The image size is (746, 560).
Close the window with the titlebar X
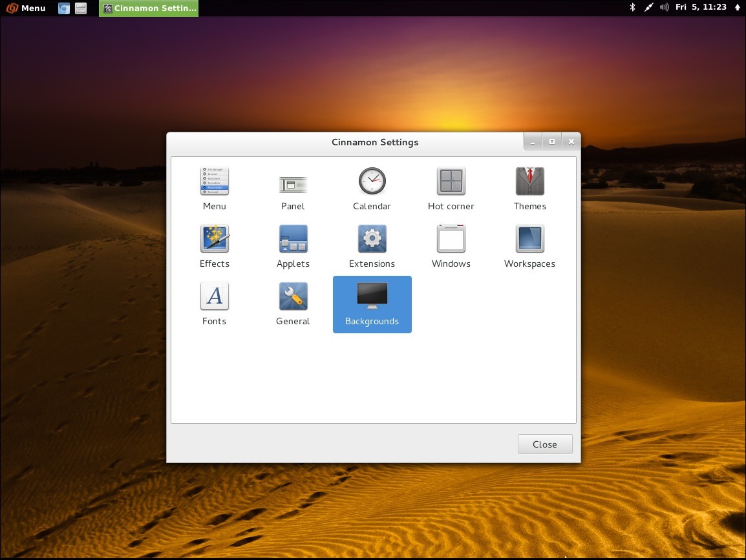tap(571, 141)
